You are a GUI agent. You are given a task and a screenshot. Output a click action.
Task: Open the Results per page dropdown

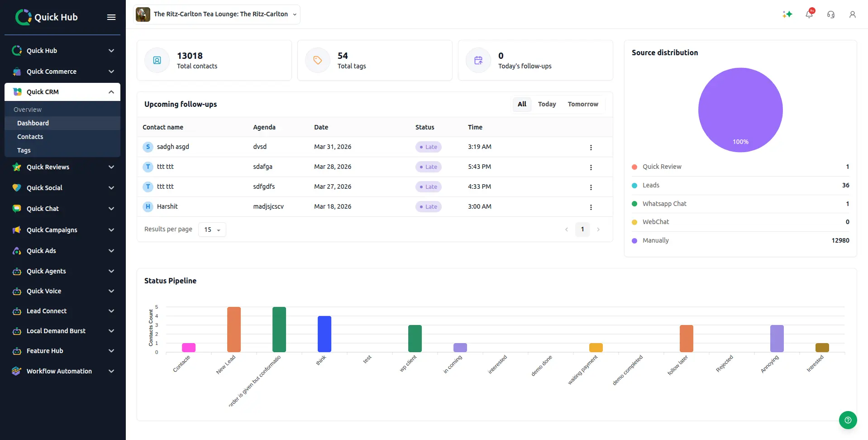click(x=212, y=230)
